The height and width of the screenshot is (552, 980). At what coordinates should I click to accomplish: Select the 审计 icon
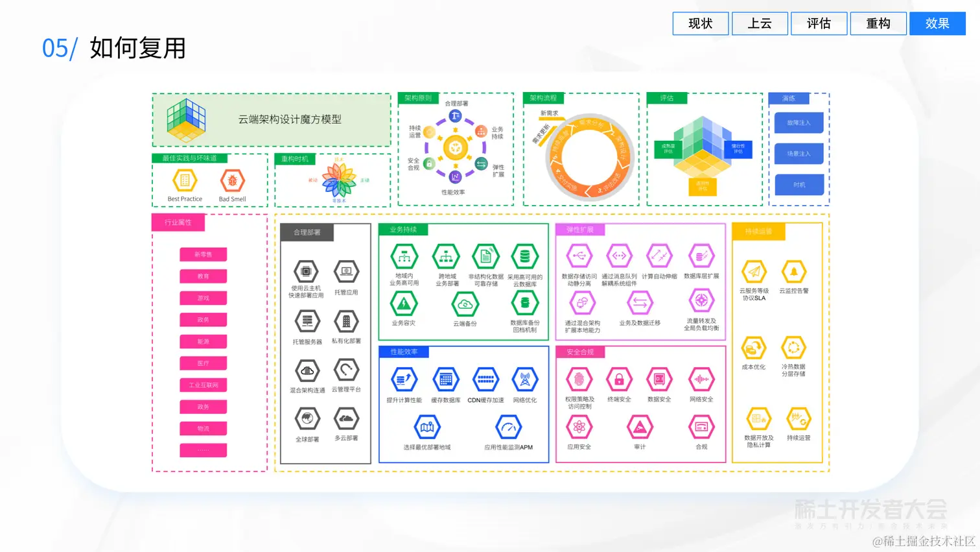click(x=640, y=427)
